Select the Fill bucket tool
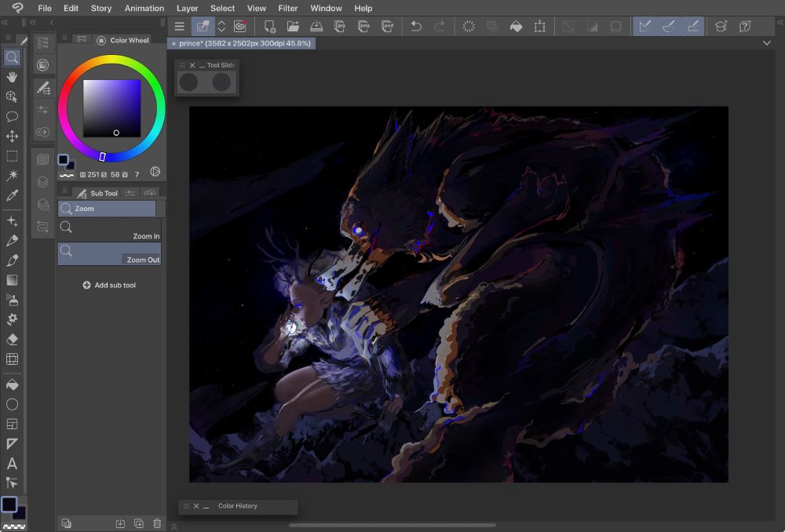The height and width of the screenshot is (532, 785). [12, 384]
